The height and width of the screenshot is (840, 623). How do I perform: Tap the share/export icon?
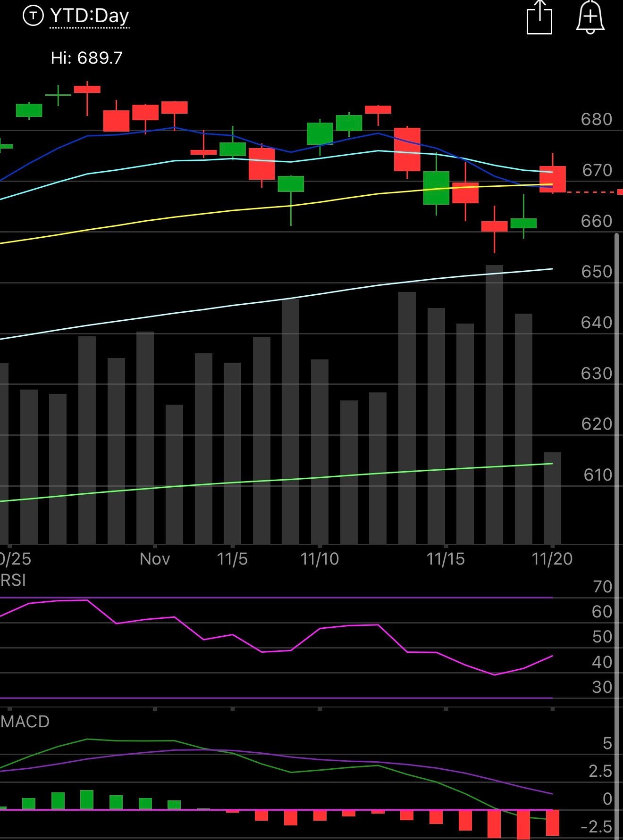pos(539,17)
